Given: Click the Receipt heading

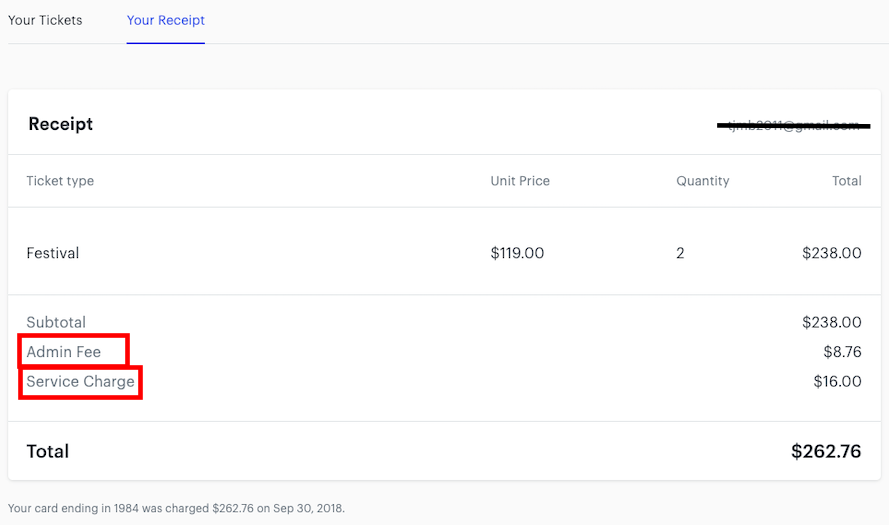Looking at the screenshot, I should pos(61,124).
